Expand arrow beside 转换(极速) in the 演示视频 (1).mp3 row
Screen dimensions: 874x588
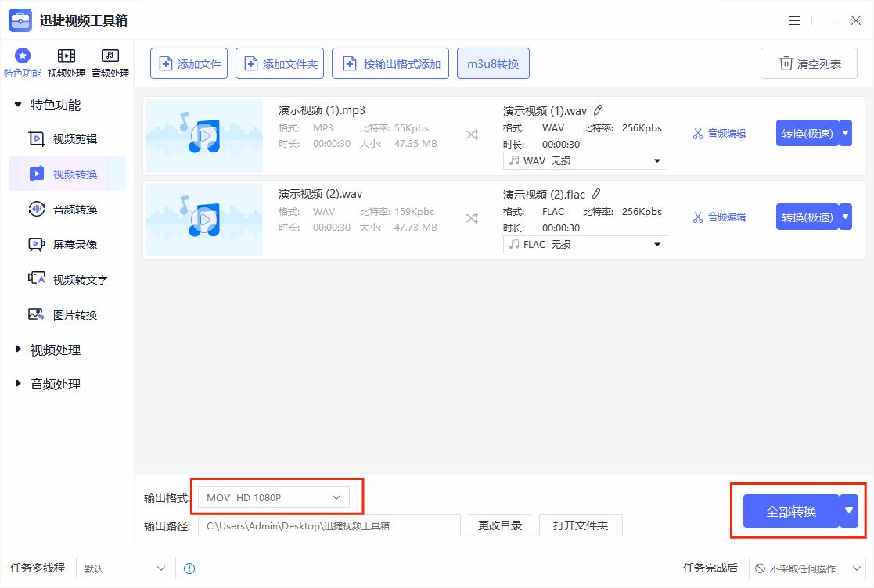[846, 133]
